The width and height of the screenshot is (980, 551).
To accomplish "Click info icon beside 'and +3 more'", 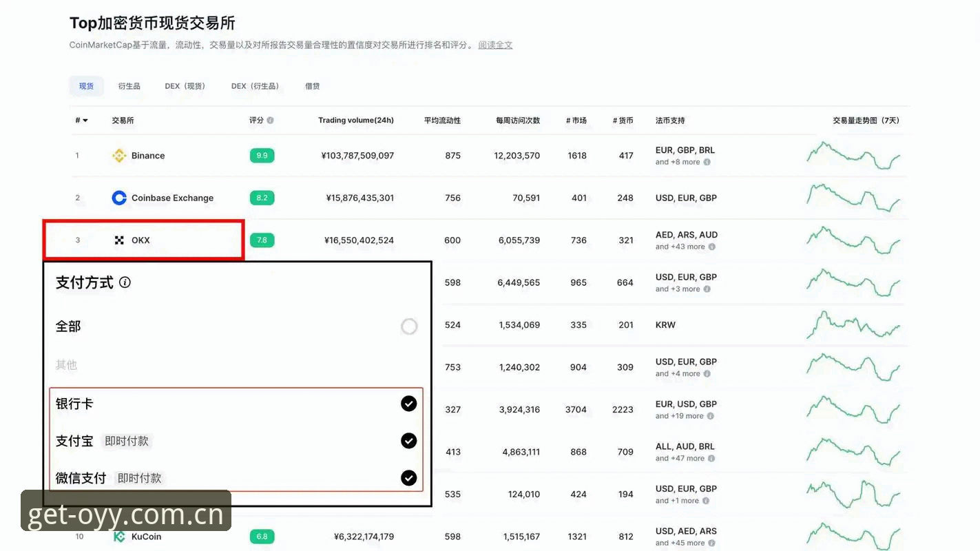I will click(x=707, y=289).
